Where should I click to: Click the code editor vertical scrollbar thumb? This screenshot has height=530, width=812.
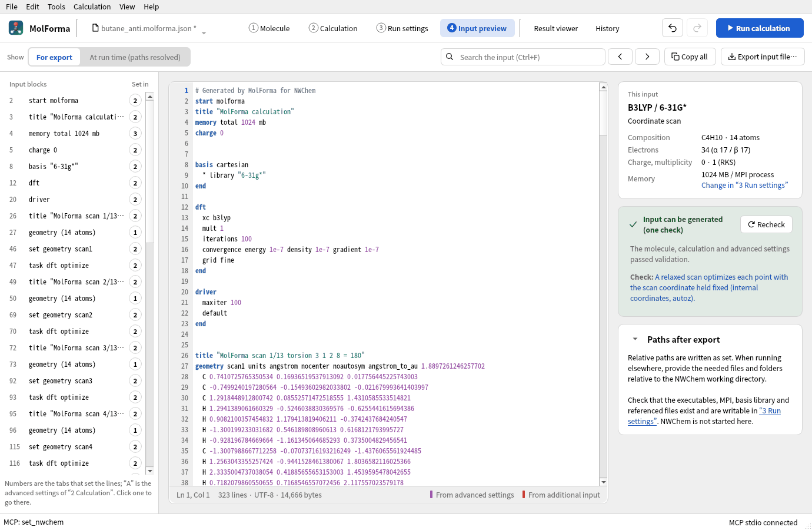[603, 114]
